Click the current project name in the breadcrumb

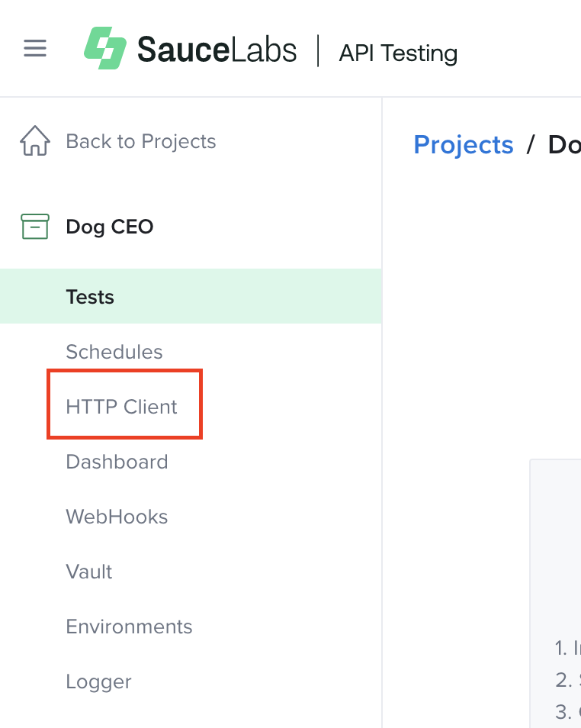565,145
